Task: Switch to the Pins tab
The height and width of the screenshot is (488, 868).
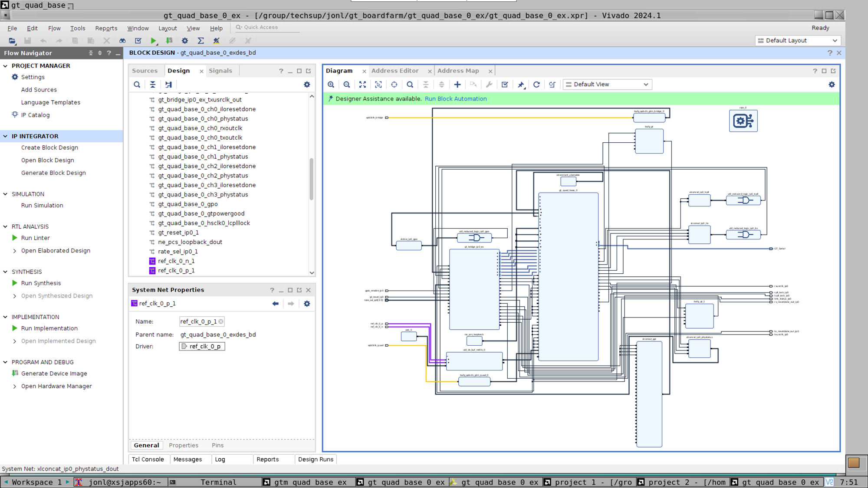Action: pyautogui.click(x=218, y=445)
